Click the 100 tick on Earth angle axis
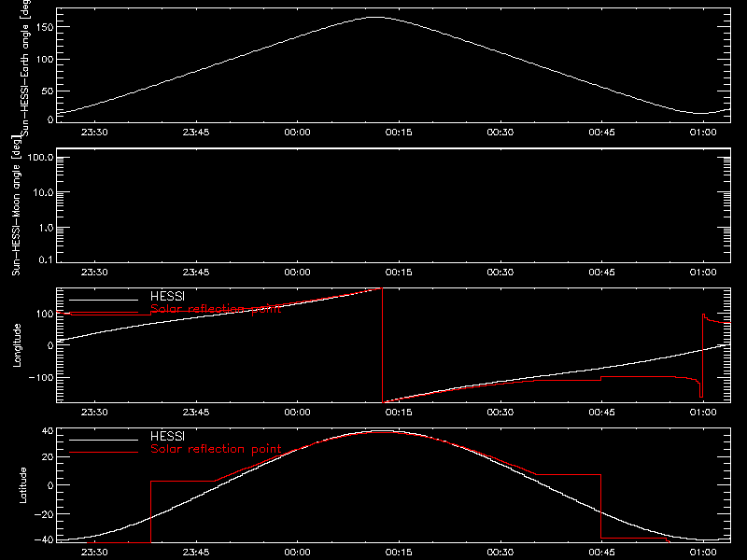The width and height of the screenshot is (747, 560). click(x=44, y=59)
